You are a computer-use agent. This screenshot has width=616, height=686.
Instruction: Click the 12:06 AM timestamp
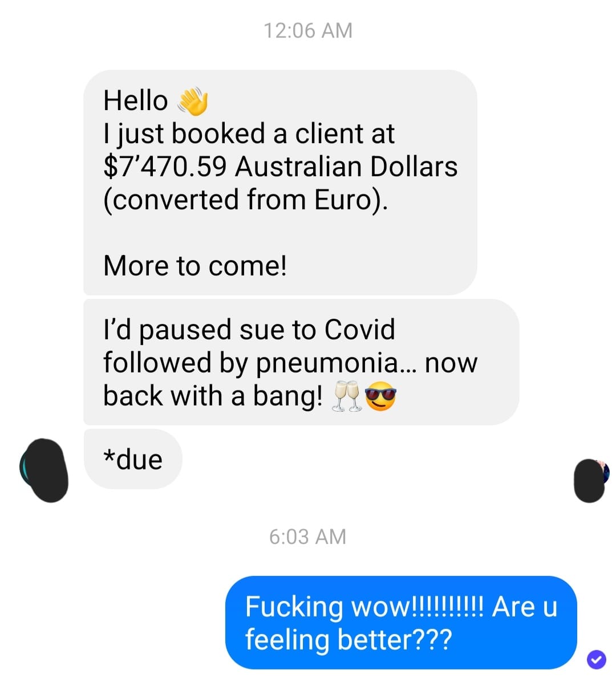(x=308, y=30)
